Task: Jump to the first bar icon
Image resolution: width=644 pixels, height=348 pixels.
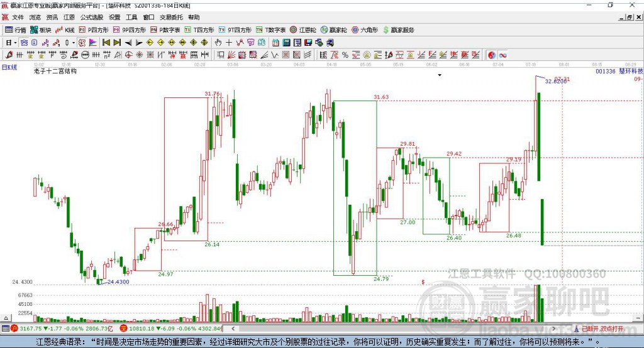Action: click(x=106, y=42)
